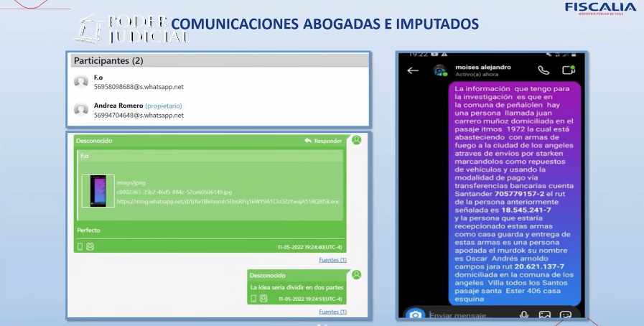This screenshot has width=644, height=326.
Task: Open the attached jpeg thumbnail preview
Action: (97, 191)
